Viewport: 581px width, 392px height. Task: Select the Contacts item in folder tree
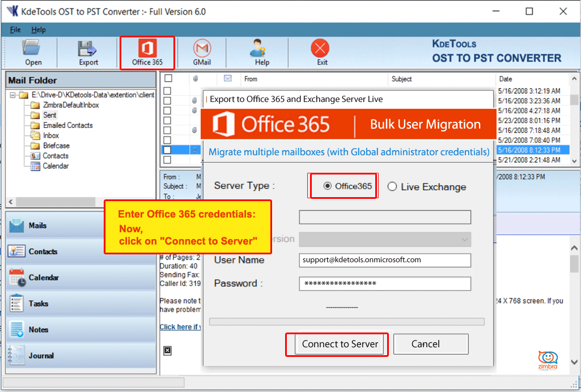55,156
